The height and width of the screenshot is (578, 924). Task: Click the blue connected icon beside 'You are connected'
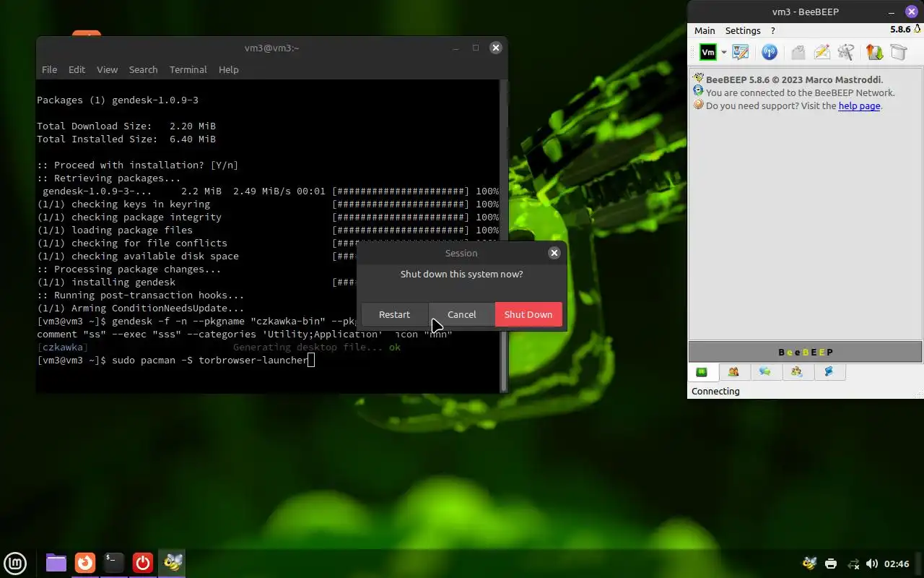coord(698,91)
